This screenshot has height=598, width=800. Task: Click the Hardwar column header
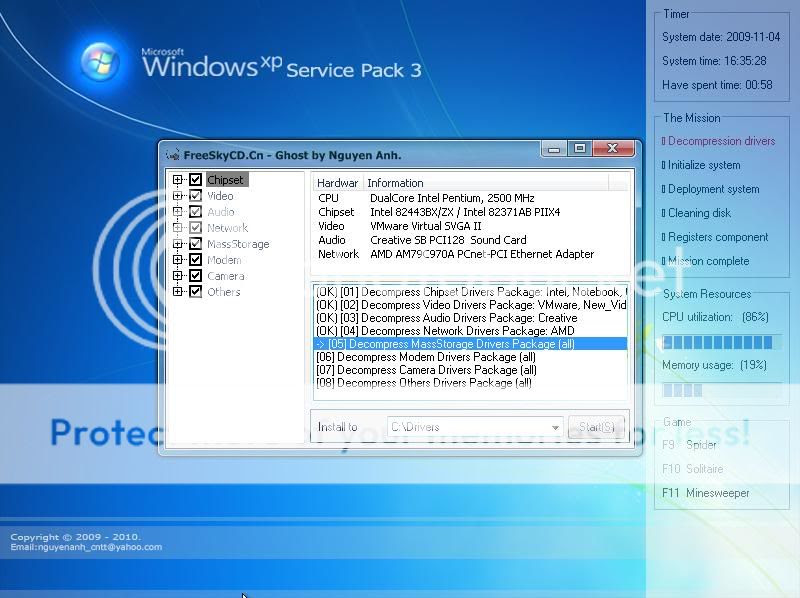pos(337,183)
